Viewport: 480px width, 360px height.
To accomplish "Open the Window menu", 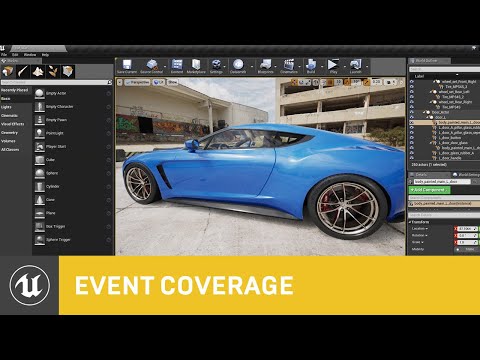I will tap(30, 55).
